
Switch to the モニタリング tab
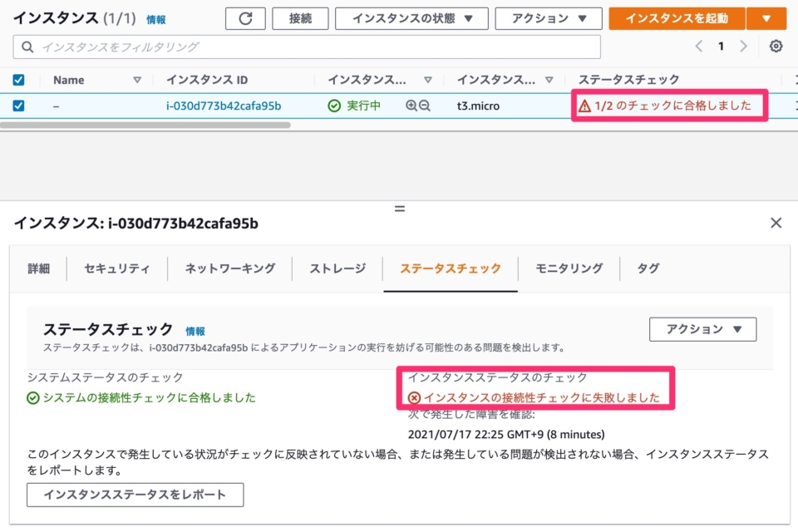point(570,268)
